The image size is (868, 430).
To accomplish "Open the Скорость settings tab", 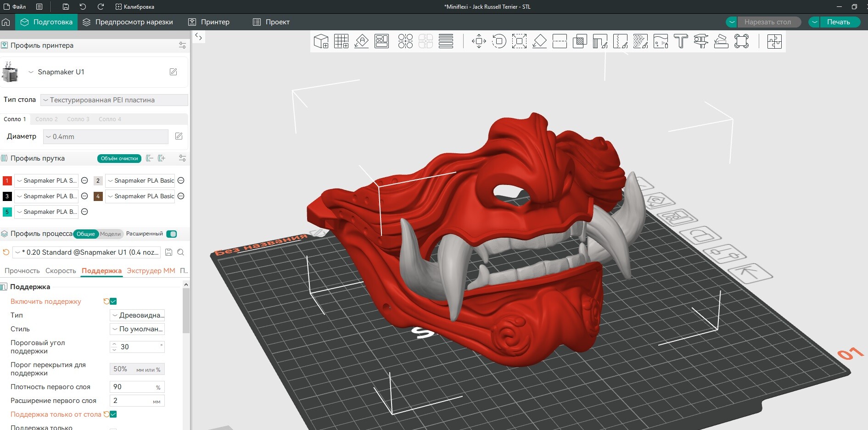I will click(x=61, y=271).
